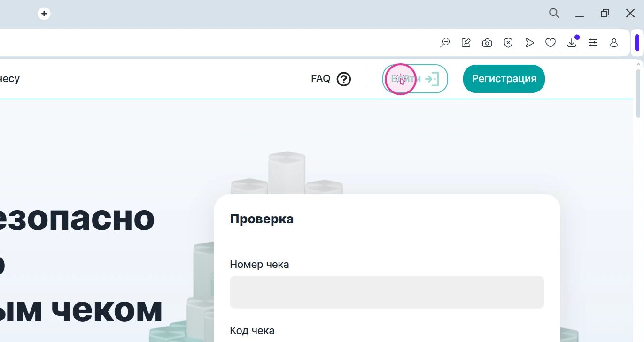Click the edit page pencil icon
The image size is (644, 342).
pyautogui.click(x=466, y=43)
